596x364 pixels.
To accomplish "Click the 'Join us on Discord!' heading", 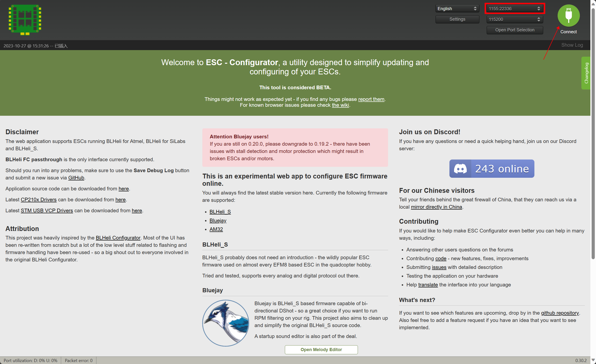I will [429, 132].
